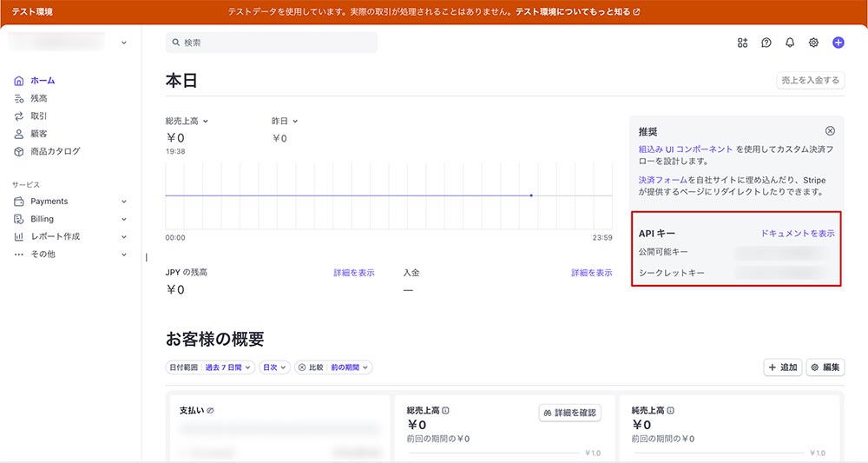The image size is (868, 463).
Task: Click info icon next to 総売上高 card title
Action: [445, 410]
